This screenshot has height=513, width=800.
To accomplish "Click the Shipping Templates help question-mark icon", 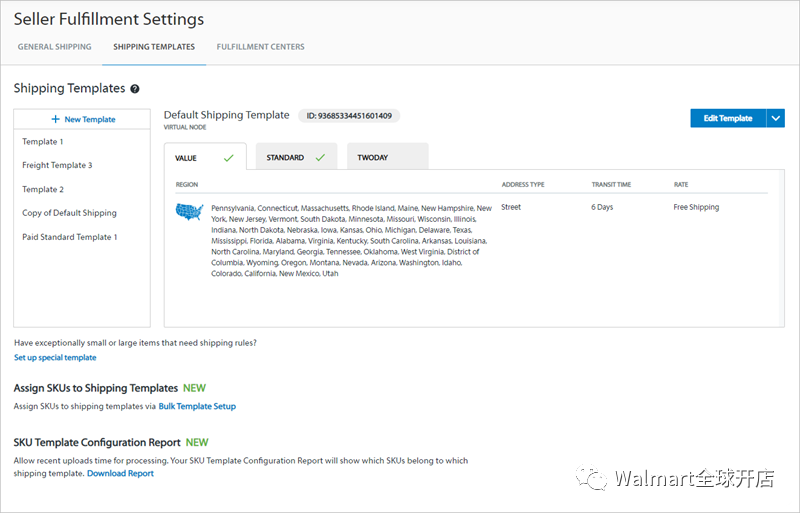I will coord(135,89).
